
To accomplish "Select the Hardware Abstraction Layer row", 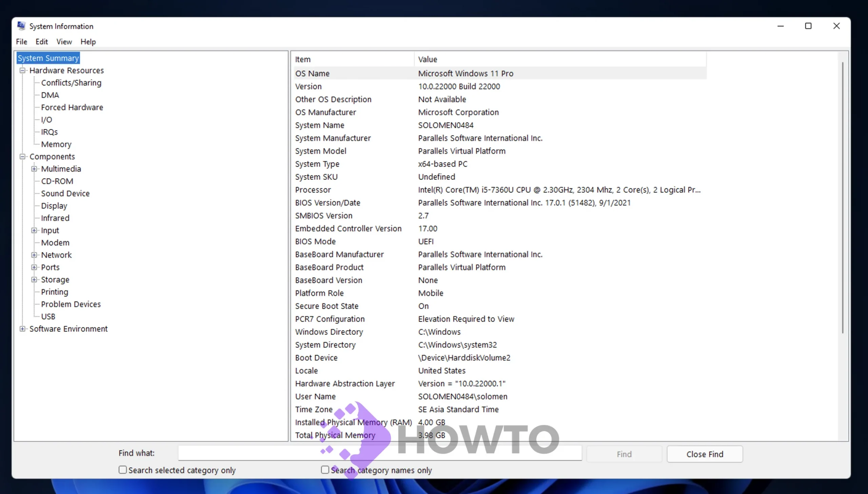I will [500, 383].
